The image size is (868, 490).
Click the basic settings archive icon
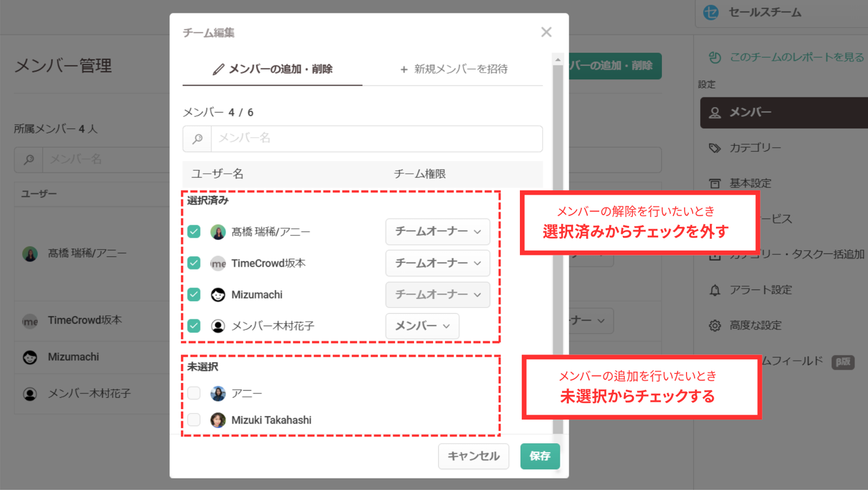pos(715,184)
